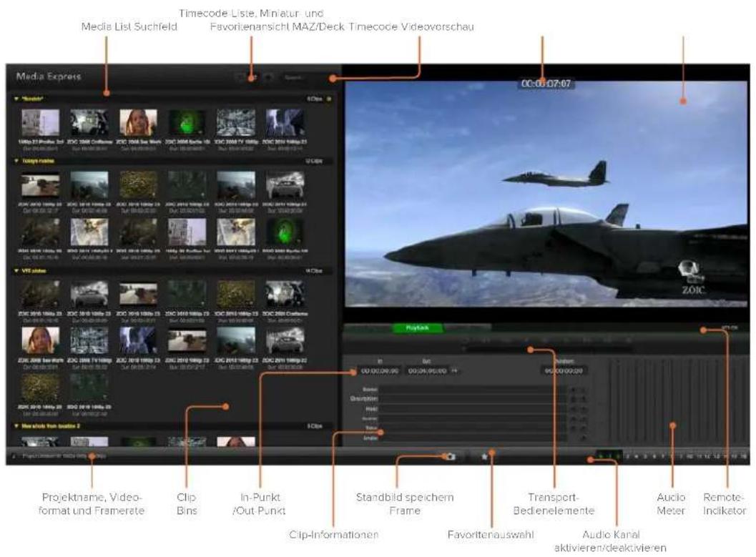Select the black-and-white car clip in Todays rushes
This screenshot has width=756, height=557.
coord(285,185)
